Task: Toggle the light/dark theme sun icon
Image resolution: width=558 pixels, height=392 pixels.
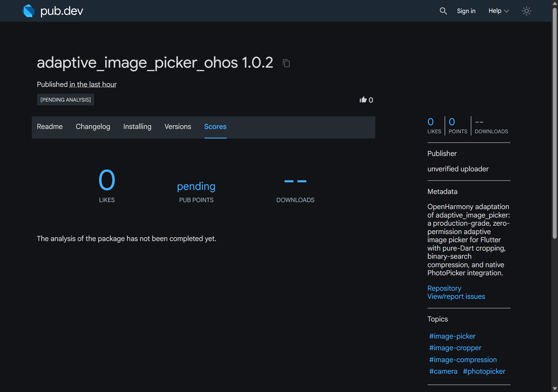Action: click(526, 11)
